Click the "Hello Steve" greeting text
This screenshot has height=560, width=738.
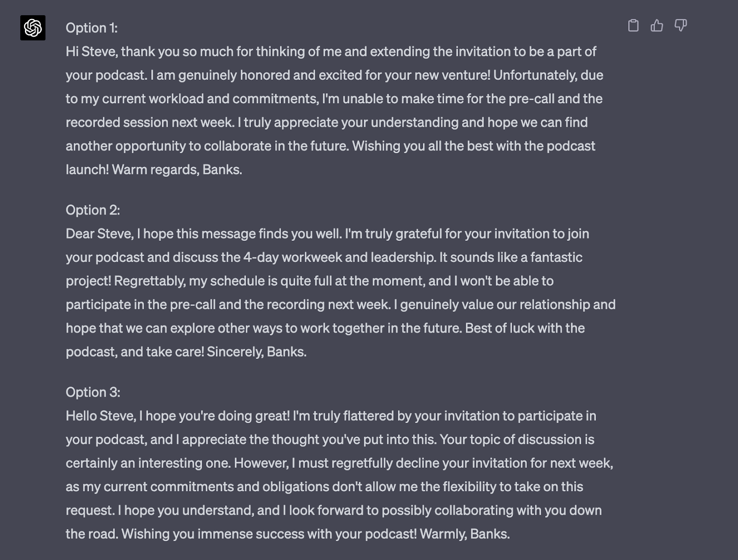(x=101, y=416)
